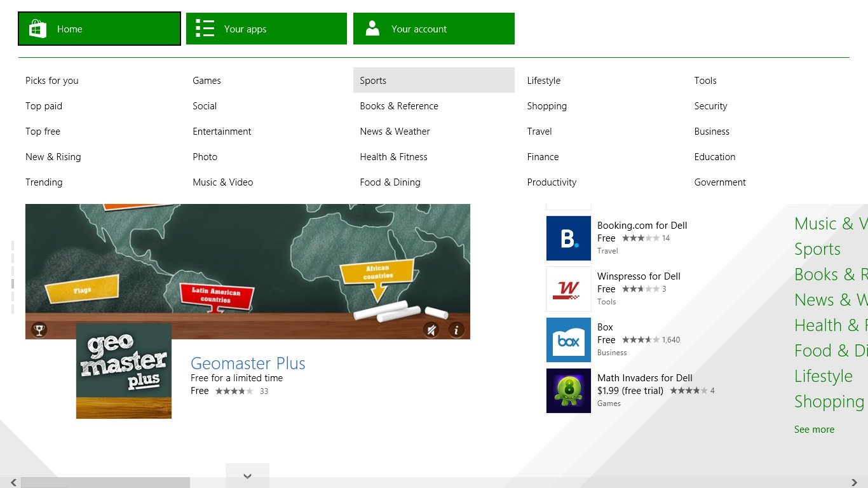Click the large green Books & R heading
Viewport: 868px width, 488px height.
click(831, 274)
